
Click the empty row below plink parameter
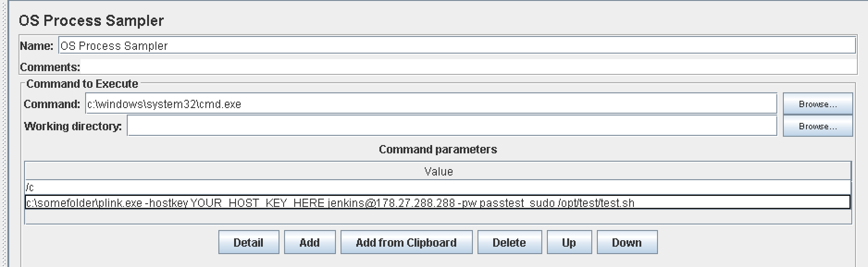(x=438, y=217)
